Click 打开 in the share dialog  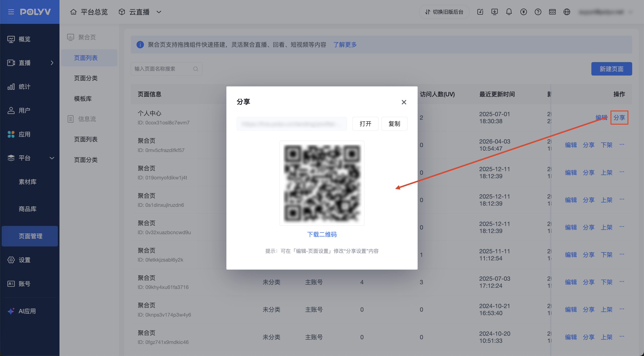click(x=365, y=124)
